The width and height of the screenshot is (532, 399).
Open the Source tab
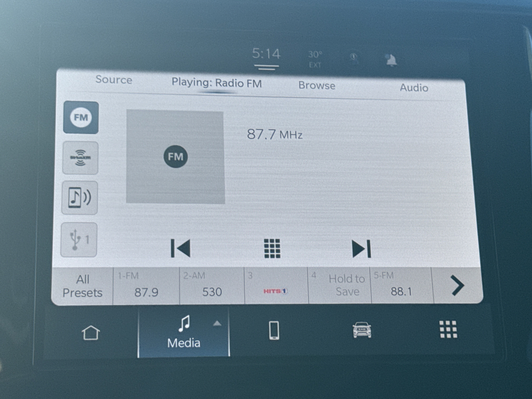pos(114,80)
